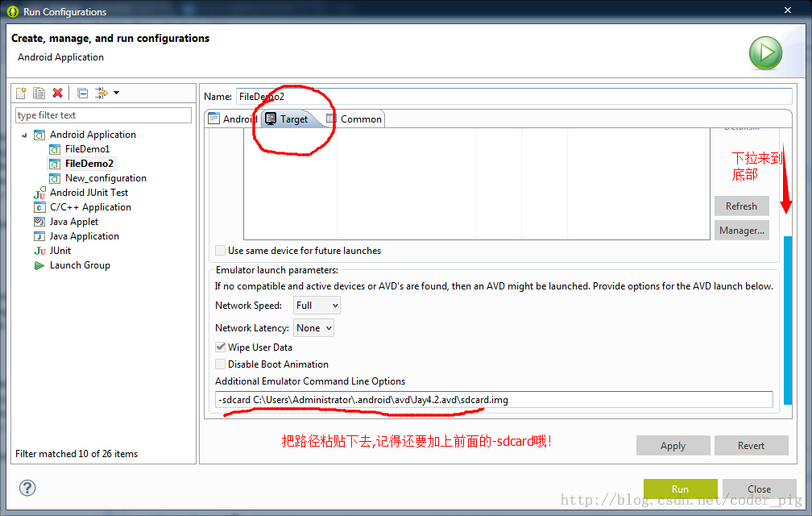
Task: Toggle the Wipe User Data checkbox
Action: pos(221,347)
